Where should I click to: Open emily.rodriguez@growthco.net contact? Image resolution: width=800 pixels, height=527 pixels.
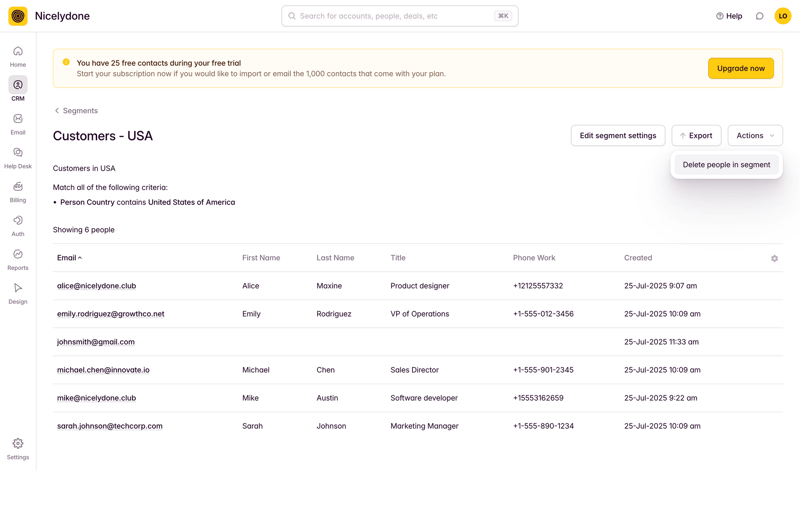pos(111,314)
